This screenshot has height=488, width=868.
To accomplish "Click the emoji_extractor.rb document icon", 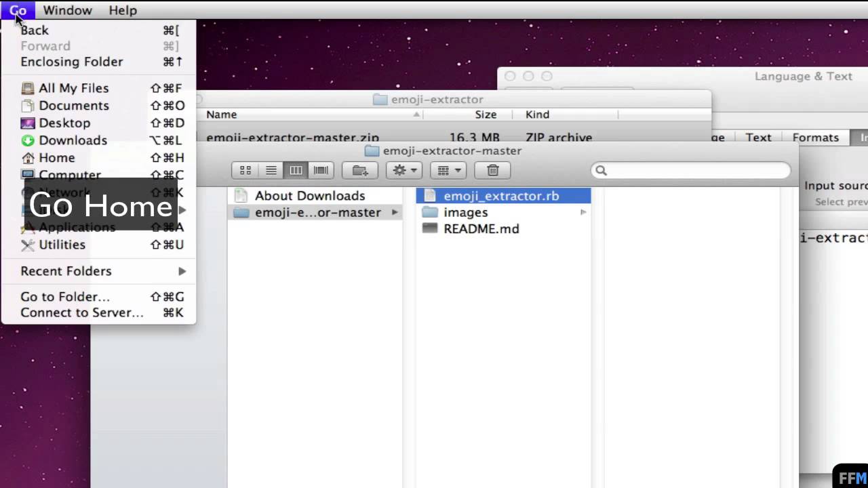I will 429,196.
